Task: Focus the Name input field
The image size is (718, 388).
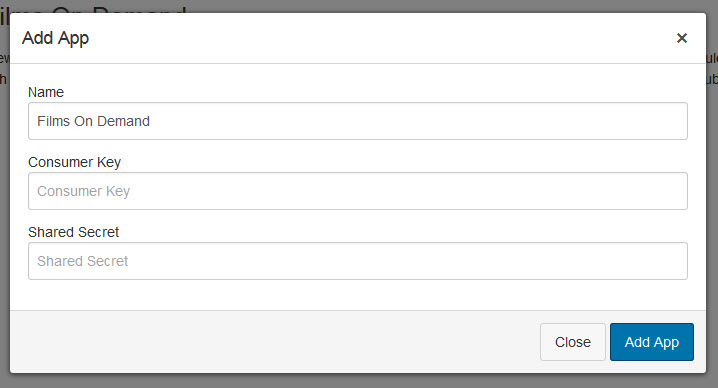Action: 358,121
